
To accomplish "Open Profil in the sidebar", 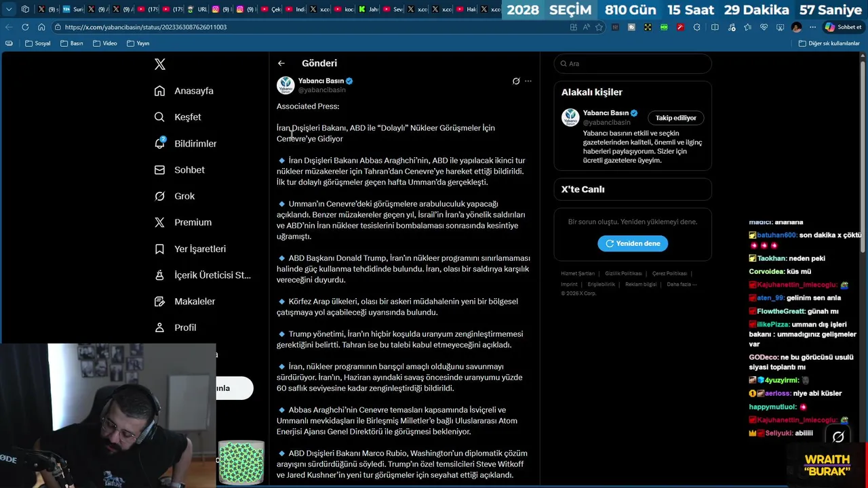I will (x=175, y=327).
